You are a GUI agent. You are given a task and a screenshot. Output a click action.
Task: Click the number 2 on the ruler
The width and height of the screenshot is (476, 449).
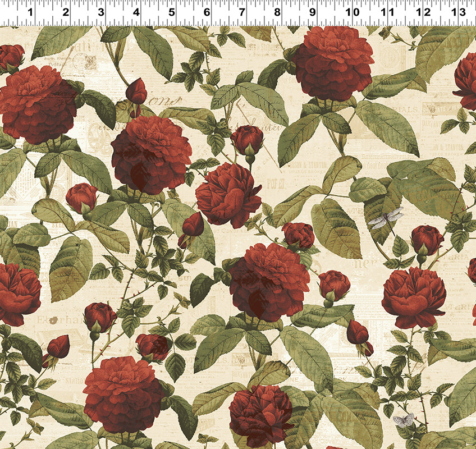click(65, 12)
